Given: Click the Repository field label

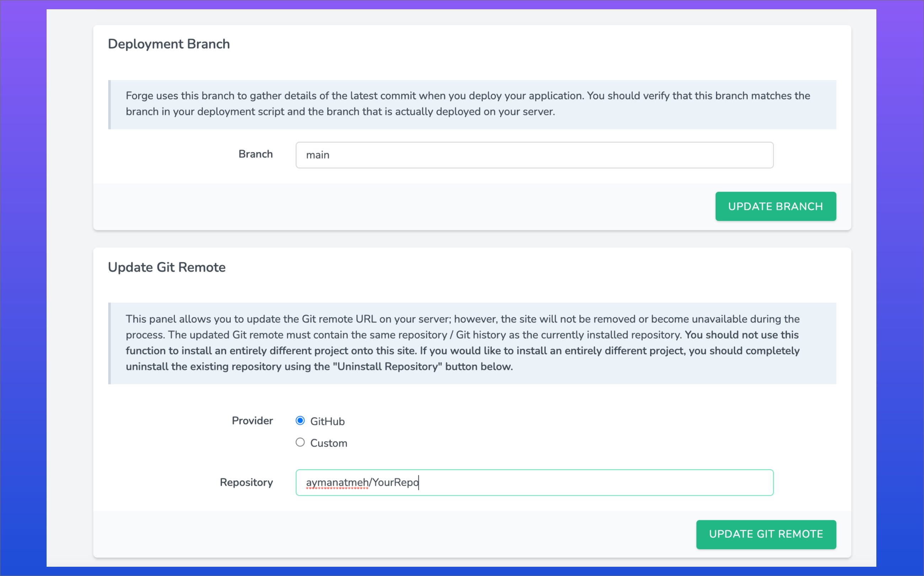Looking at the screenshot, I should 246,482.
